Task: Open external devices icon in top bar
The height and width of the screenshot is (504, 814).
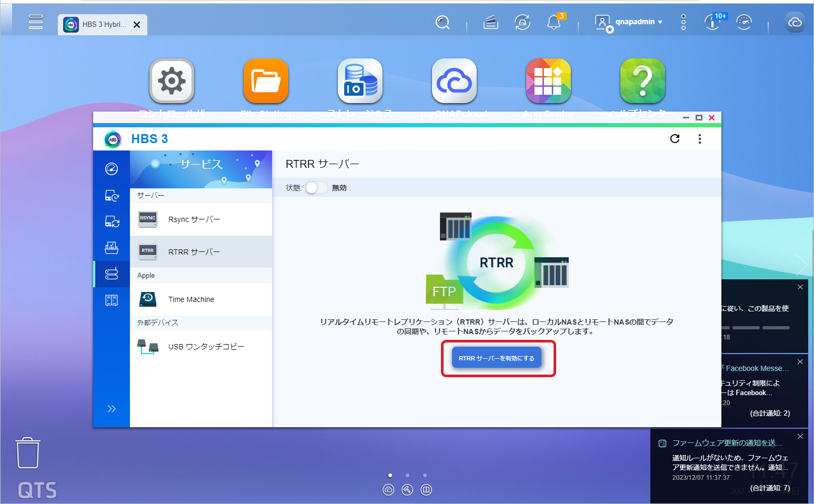Action: (x=522, y=22)
